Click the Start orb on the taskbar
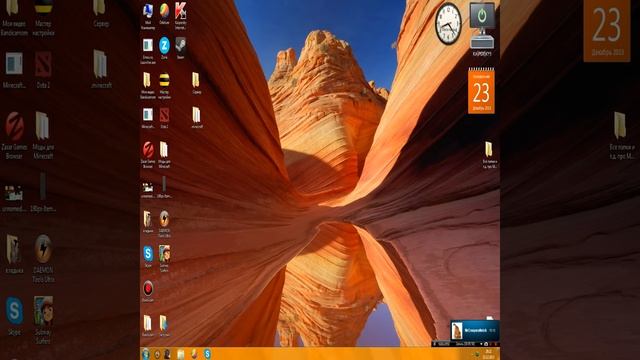Image resolution: width=640 pixels, height=360 pixels. tap(145, 354)
